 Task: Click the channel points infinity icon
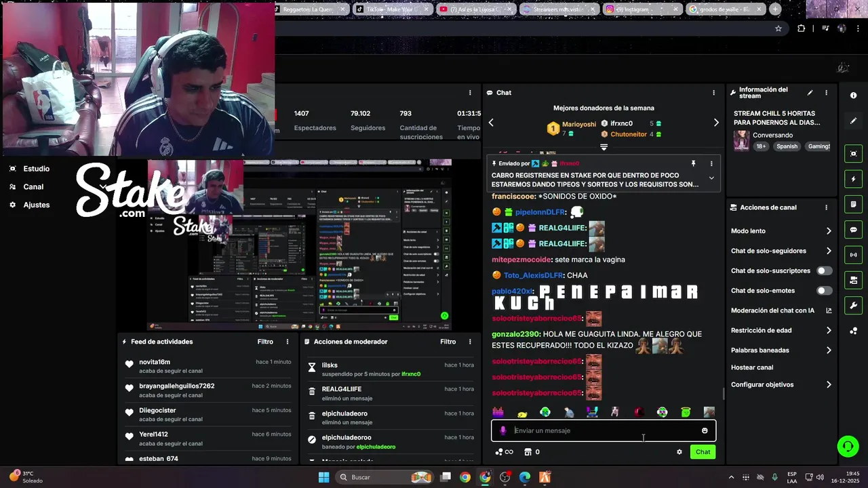504,452
